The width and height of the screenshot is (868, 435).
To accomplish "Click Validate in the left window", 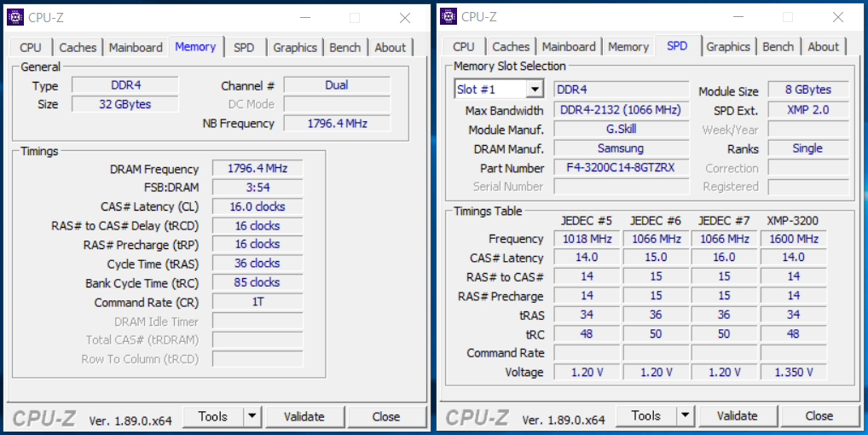I will tap(304, 417).
